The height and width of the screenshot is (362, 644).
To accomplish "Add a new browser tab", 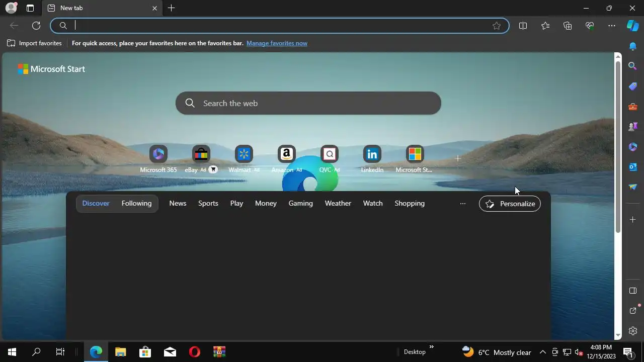I will 171,8.
